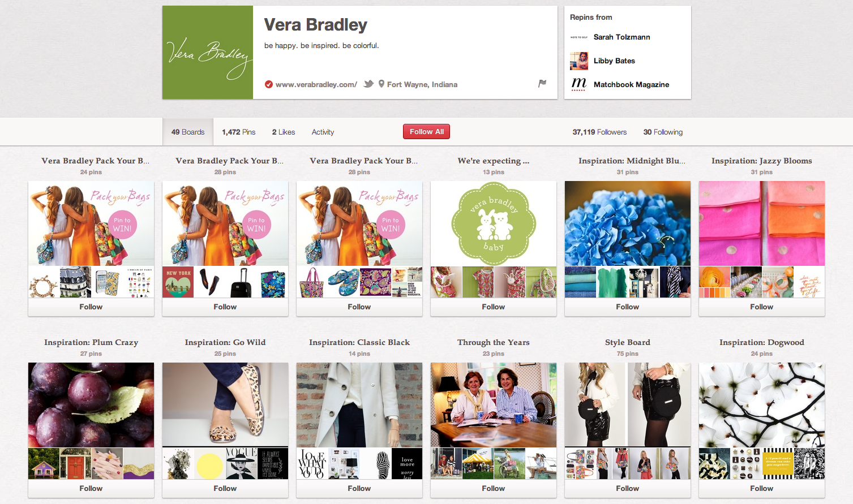Click the Twitter bird icon
The height and width of the screenshot is (504, 853).
coord(368,84)
